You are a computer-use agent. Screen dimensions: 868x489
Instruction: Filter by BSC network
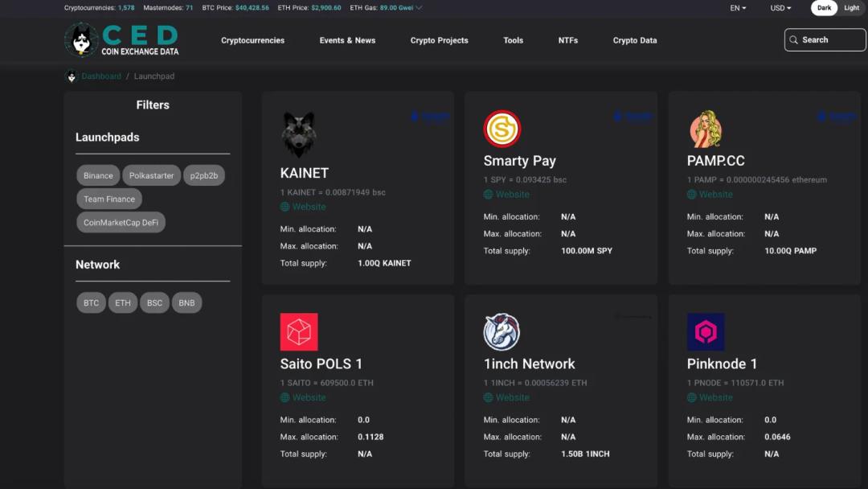(x=154, y=303)
